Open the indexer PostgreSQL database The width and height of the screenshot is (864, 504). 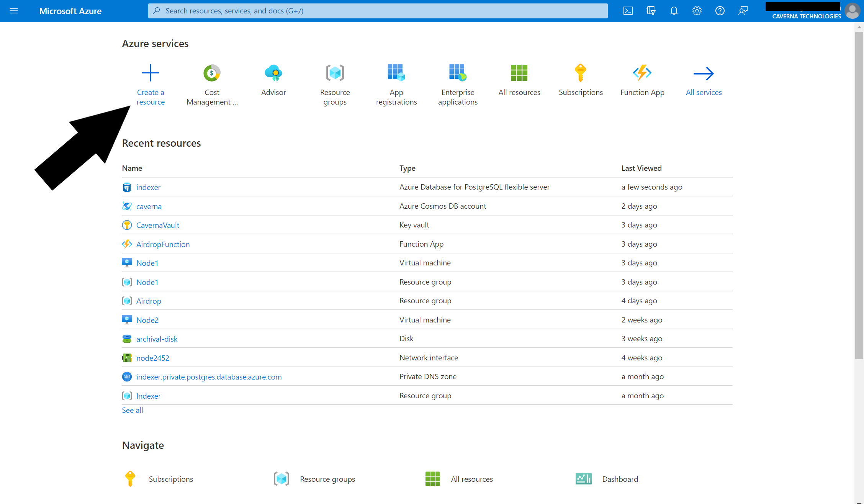[147, 187]
